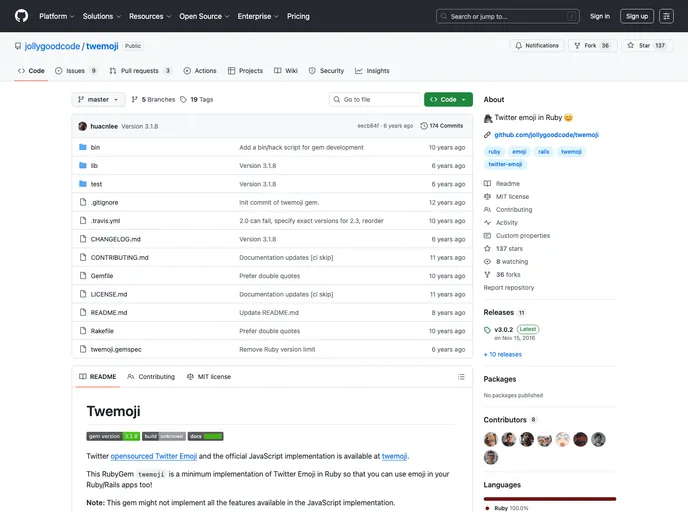688x512 pixels.
Task: Click the Rakefile file icon
Action: coord(82,331)
